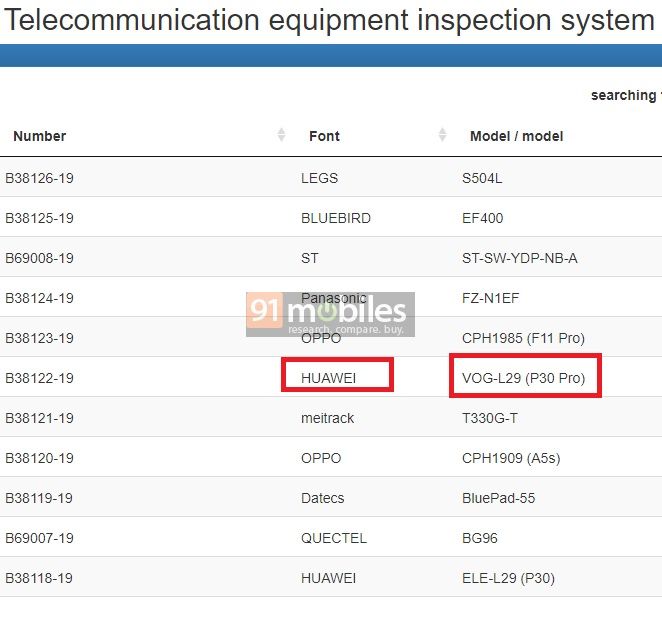Click the QUECTEL brand cell

(x=334, y=538)
